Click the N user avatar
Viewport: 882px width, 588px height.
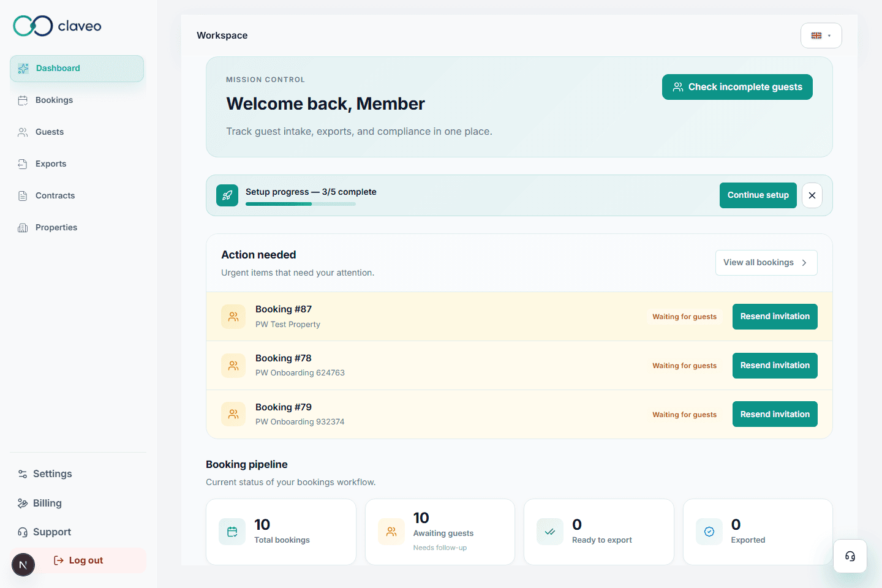(23, 565)
